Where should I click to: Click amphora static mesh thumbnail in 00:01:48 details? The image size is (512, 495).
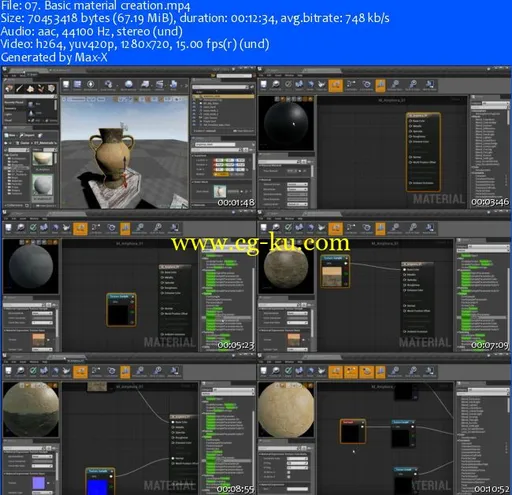tap(220, 192)
